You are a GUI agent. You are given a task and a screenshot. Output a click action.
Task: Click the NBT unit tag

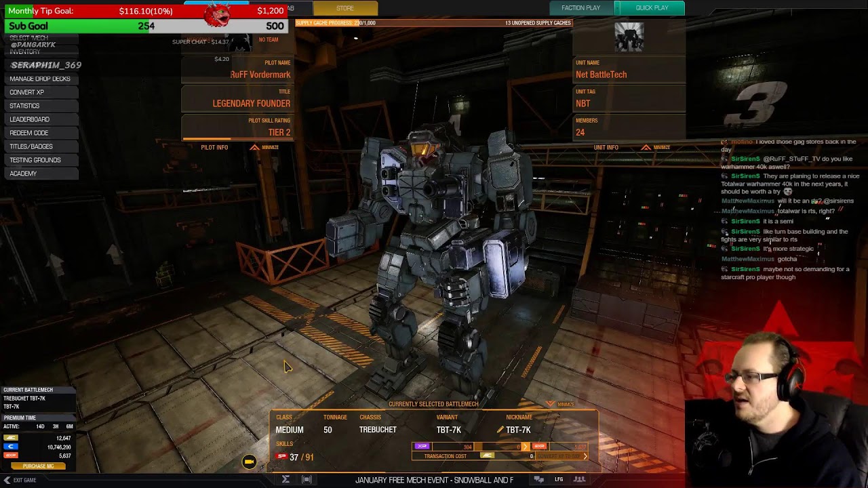pos(583,104)
